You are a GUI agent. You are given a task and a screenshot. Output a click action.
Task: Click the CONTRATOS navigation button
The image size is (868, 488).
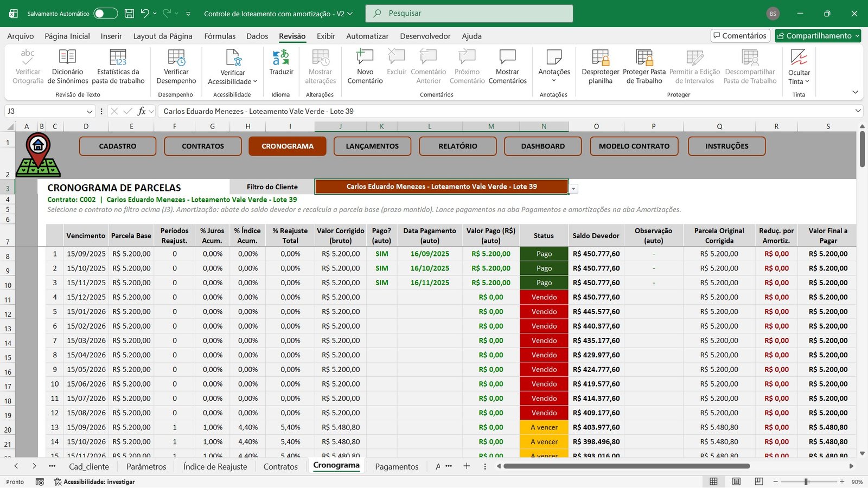[x=203, y=146]
